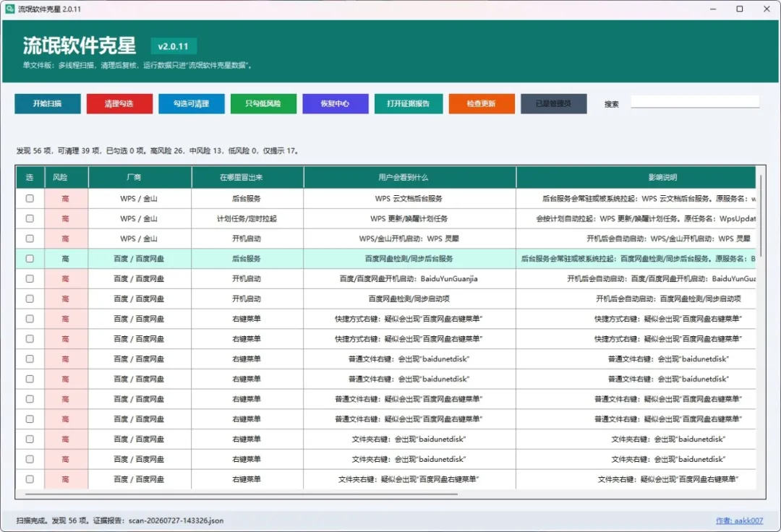This screenshot has height=532, width=781.
Task: Open the 恢复中心 recovery center
Action: [336, 103]
